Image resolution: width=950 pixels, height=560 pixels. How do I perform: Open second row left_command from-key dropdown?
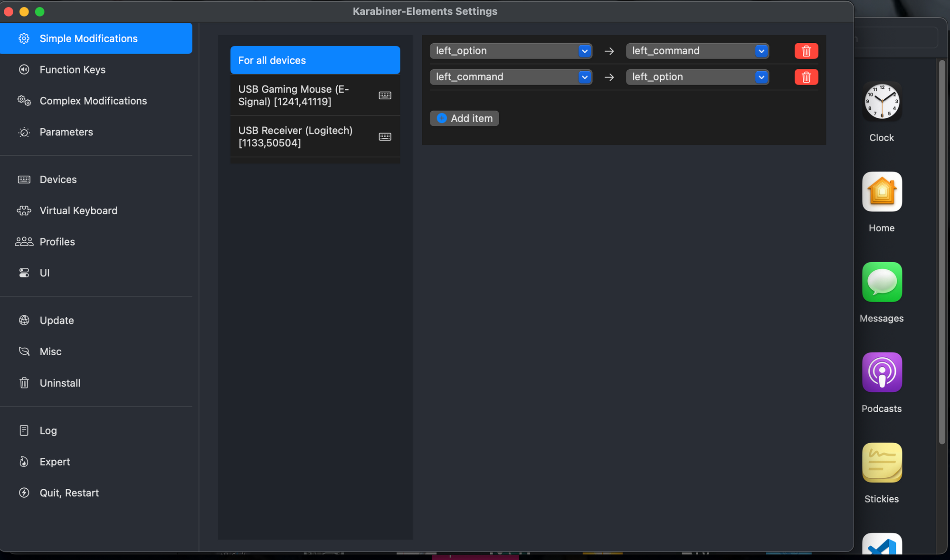click(x=511, y=77)
